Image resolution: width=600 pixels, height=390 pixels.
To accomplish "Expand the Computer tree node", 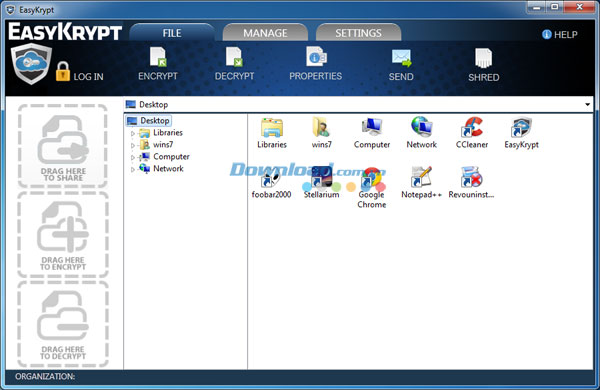I will [133, 157].
